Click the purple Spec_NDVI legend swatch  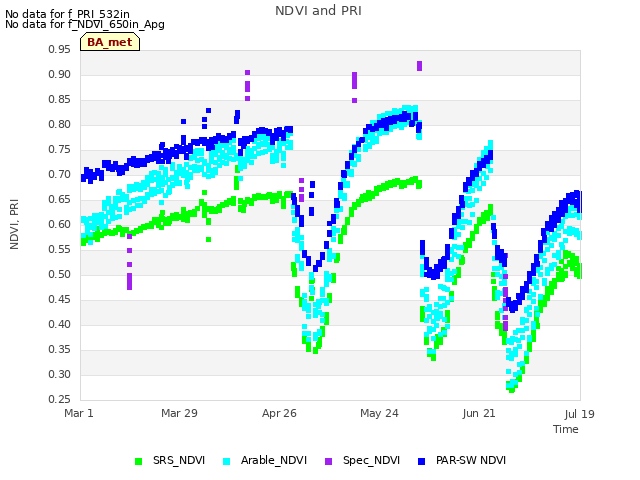[x=329, y=461]
